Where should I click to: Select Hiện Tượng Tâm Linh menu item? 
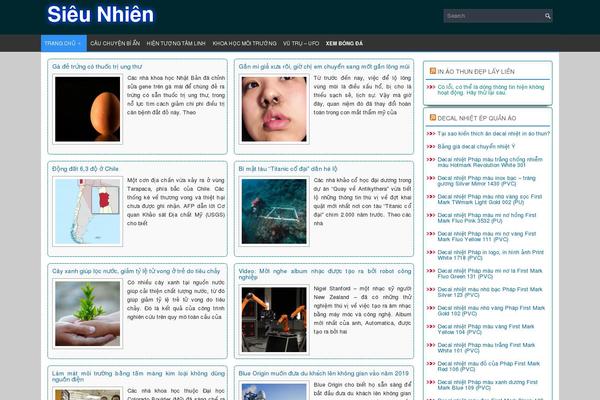(x=176, y=43)
